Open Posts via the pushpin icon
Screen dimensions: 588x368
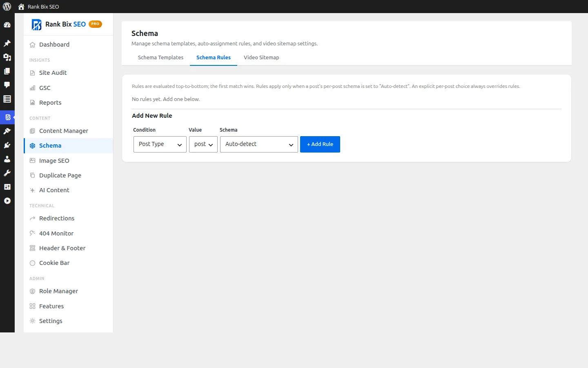pyautogui.click(x=7, y=43)
